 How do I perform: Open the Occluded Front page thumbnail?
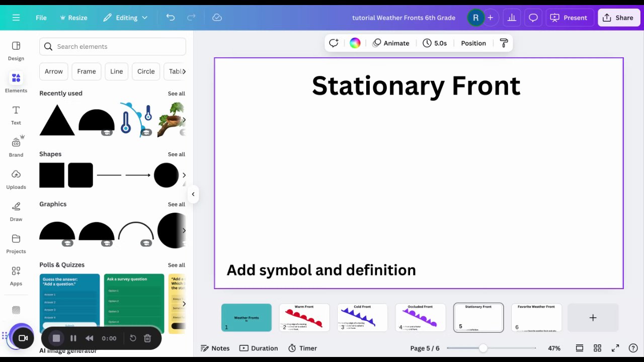[x=420, y=318]
